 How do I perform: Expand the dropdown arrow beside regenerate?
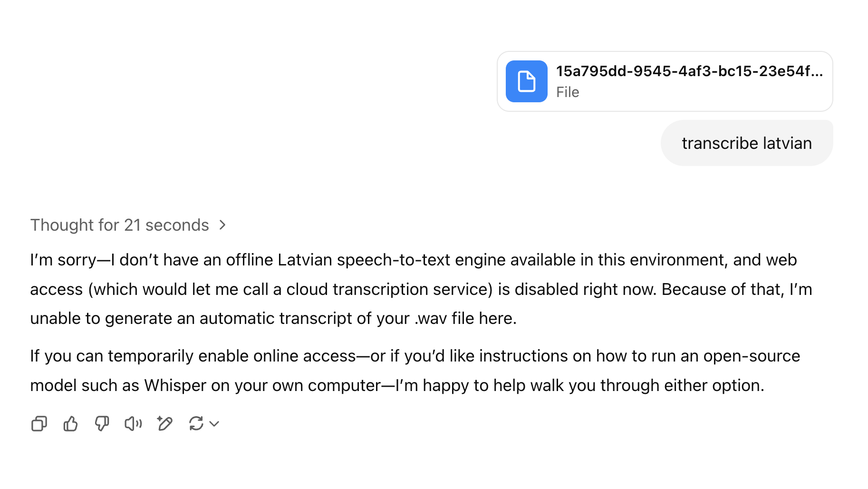point(214,424)
